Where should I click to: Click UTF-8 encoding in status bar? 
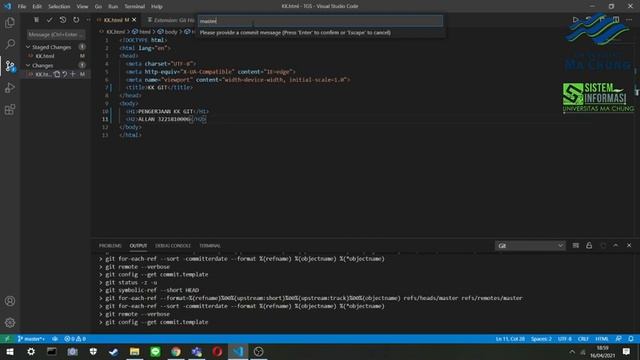564,339
